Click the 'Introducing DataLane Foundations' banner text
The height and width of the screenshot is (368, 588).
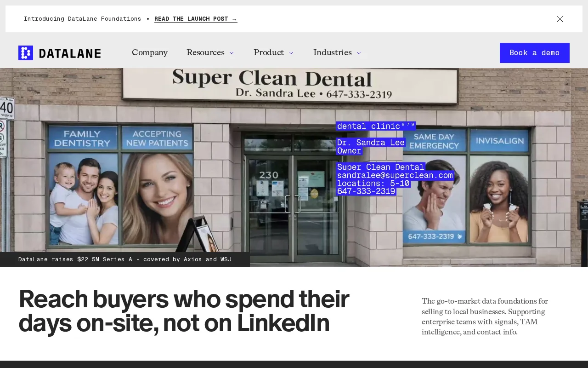click(83, 19)
